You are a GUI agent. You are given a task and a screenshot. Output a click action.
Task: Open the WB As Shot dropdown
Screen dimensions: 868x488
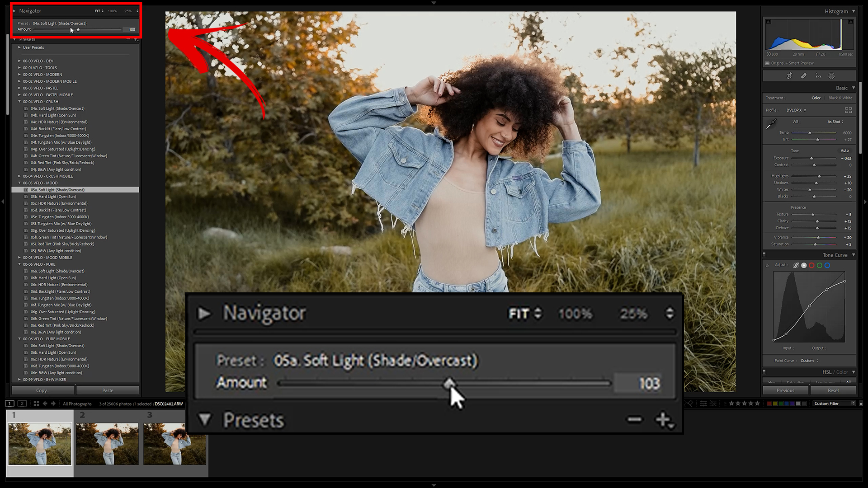pos(835,122)
